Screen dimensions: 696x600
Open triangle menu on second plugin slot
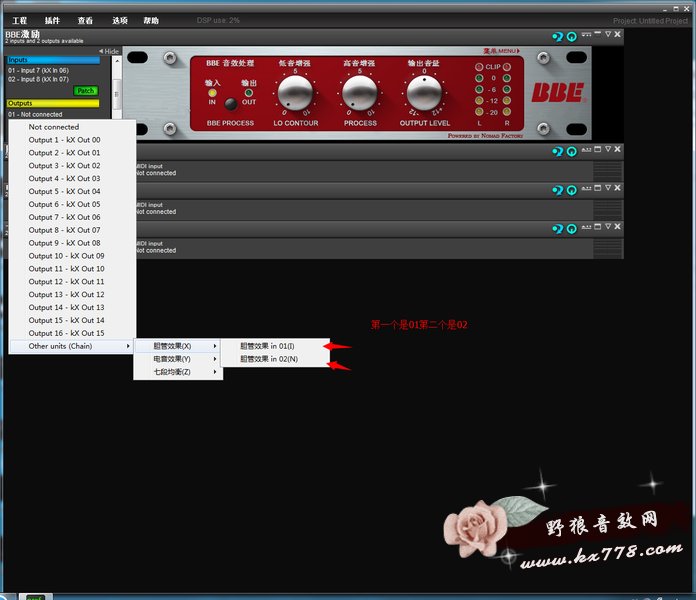tap(608, 149)
